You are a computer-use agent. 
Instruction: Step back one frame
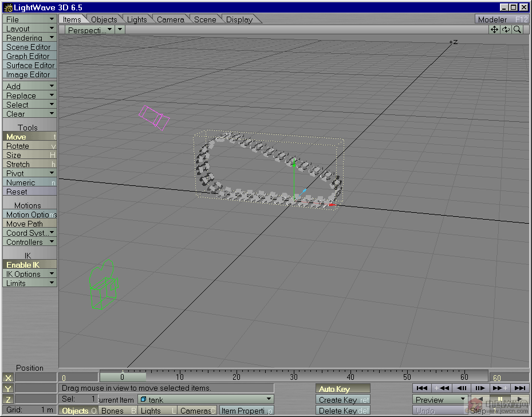461,388
